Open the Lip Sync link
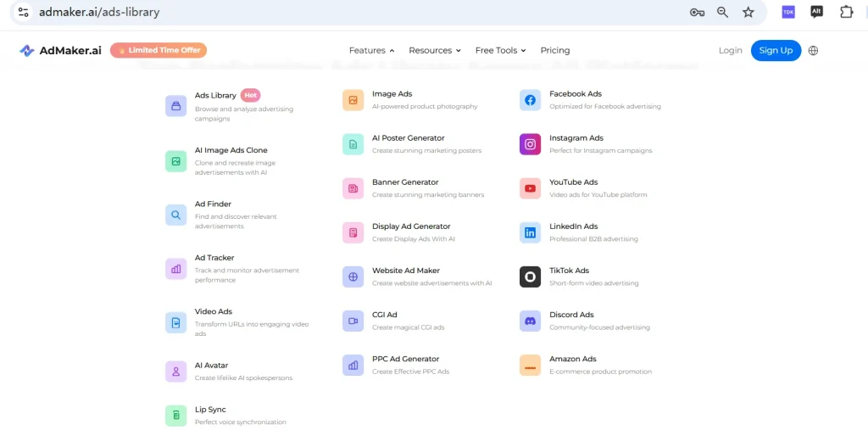Image resolution: width=868 pixels, height=436 pixels. click(x=210, y=410)
